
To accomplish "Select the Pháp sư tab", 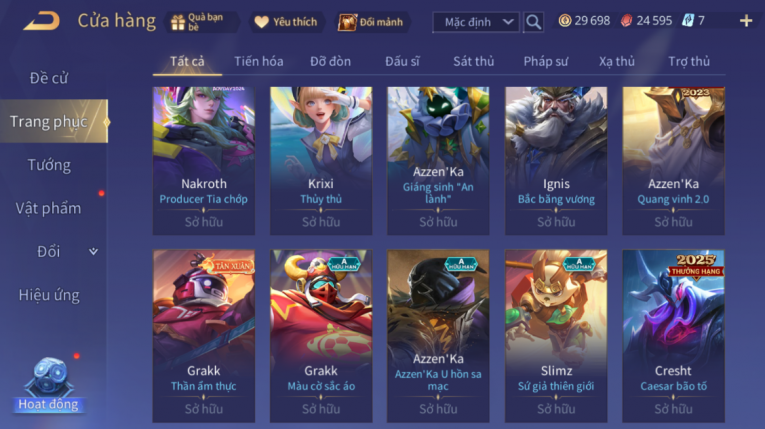I will click(x=545, y=61).
